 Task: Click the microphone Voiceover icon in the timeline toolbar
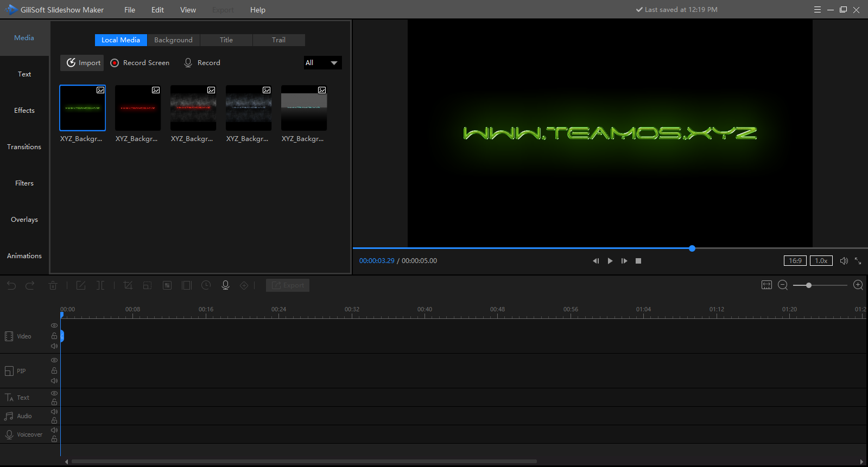(226, 285)
